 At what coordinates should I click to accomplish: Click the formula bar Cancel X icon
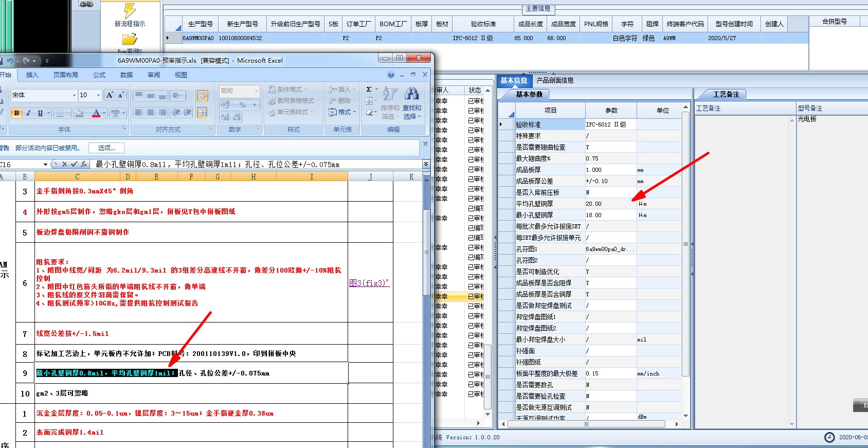64,165
